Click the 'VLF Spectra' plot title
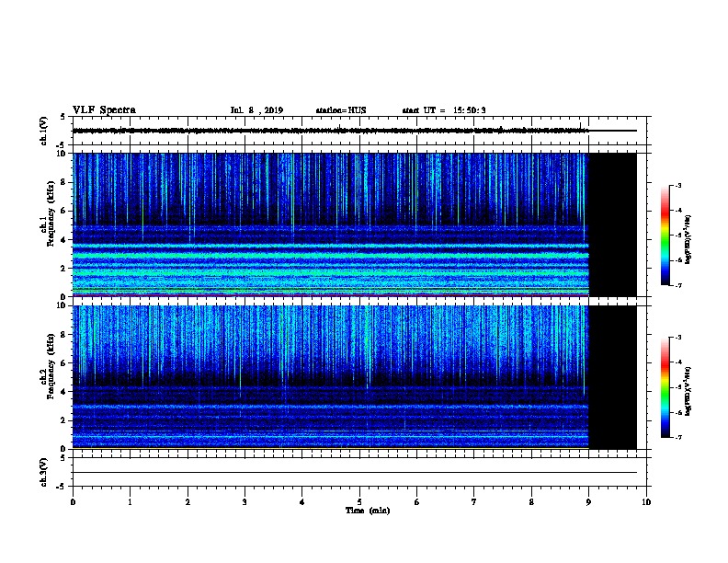This screenshot has height=563, width=728. click(104, 110)
